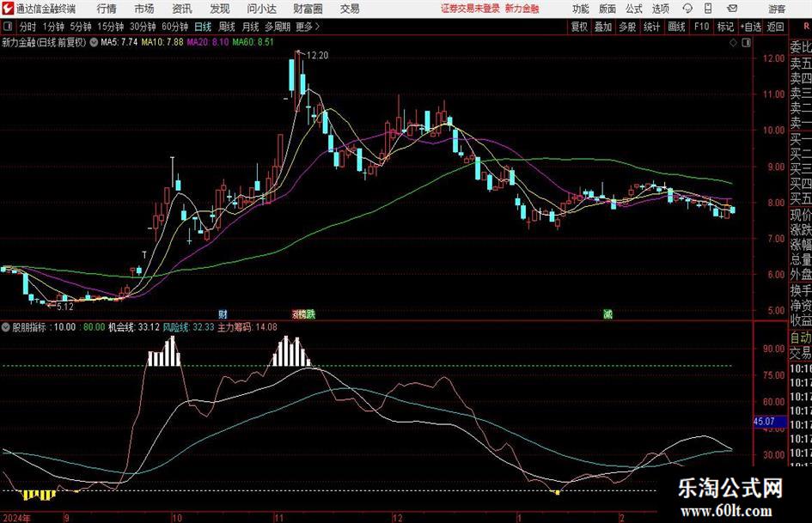Select the 月线 monthly chart tab
Image resolution: width=812 pixels, height=523 pixels.
point(250,27)
